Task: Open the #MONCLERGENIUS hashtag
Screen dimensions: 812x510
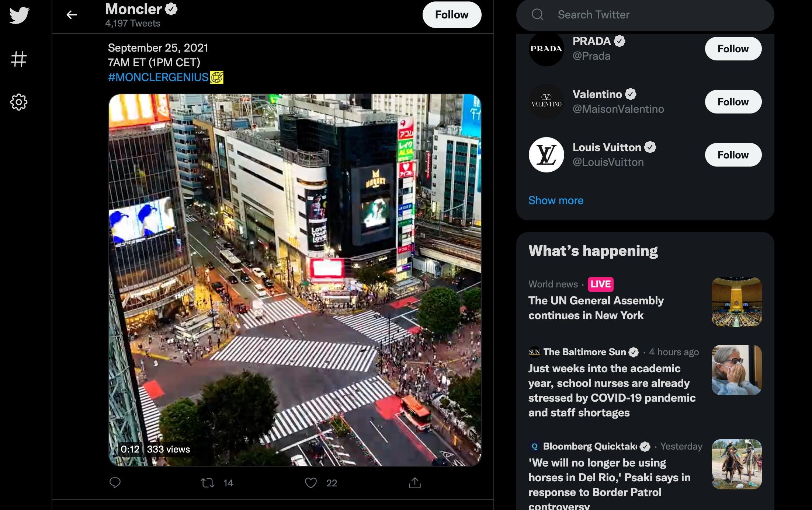Action: (x=158, y=77)
